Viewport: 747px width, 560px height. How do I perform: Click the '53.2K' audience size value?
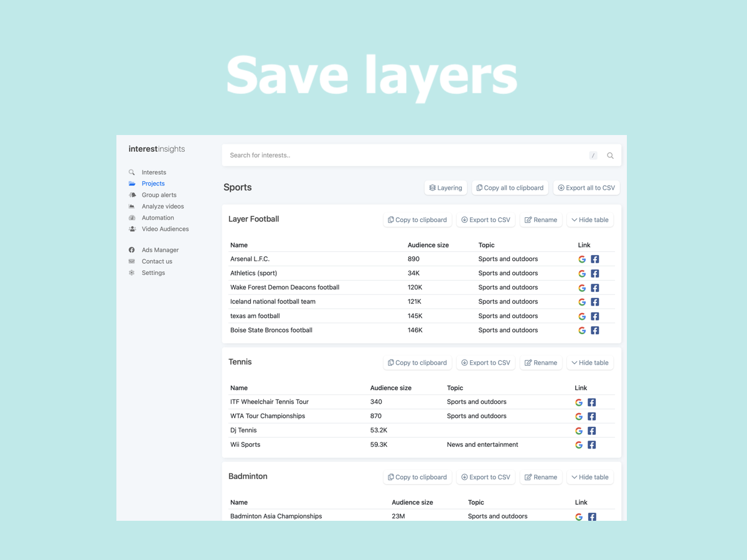pos(379,430)
